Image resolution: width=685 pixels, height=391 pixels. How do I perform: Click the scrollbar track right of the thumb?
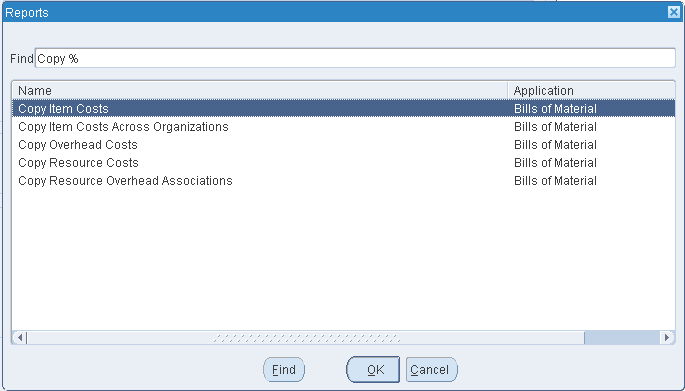(x=622, y=337)
